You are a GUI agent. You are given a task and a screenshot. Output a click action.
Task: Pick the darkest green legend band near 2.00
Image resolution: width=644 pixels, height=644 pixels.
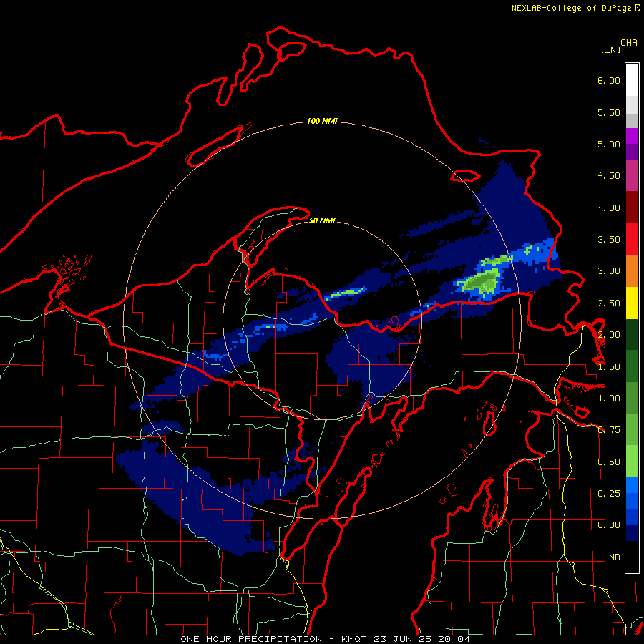(632, 334)
